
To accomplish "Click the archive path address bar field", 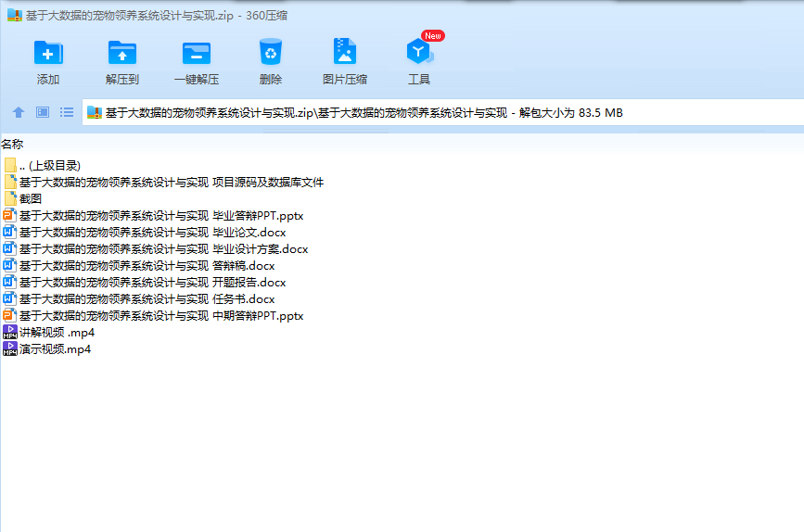I will (x=443, y=112).
